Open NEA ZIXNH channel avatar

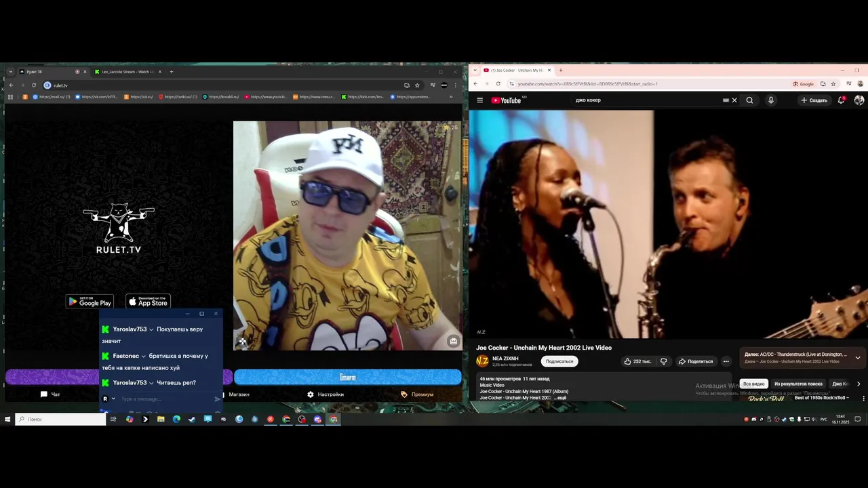point(482,361)
